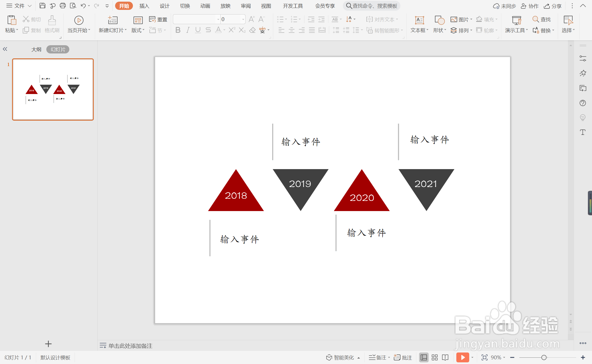
Task: Expand the 新建幻灯片 dropdown
Action: (126, 30)
